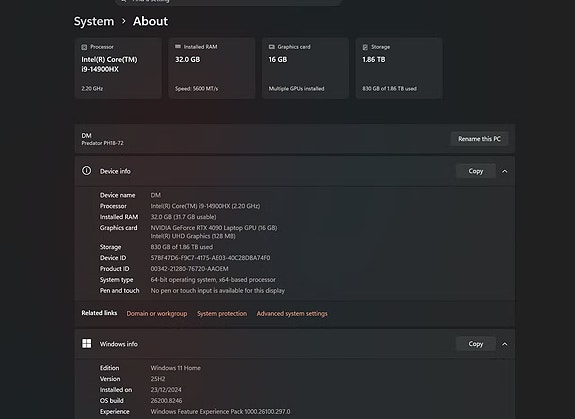Click the installed on date 23/12/2024
575x419 pixels.
(x=166, y=390)
